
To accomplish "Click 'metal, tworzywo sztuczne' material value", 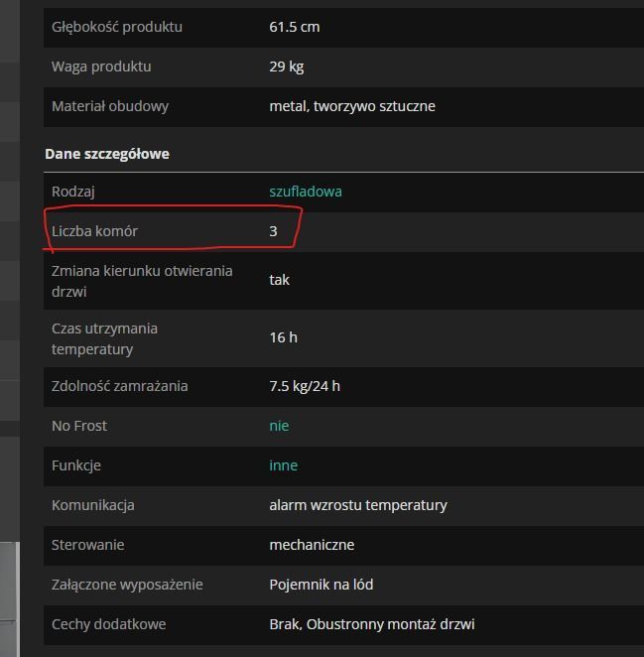I will point(351,106).
